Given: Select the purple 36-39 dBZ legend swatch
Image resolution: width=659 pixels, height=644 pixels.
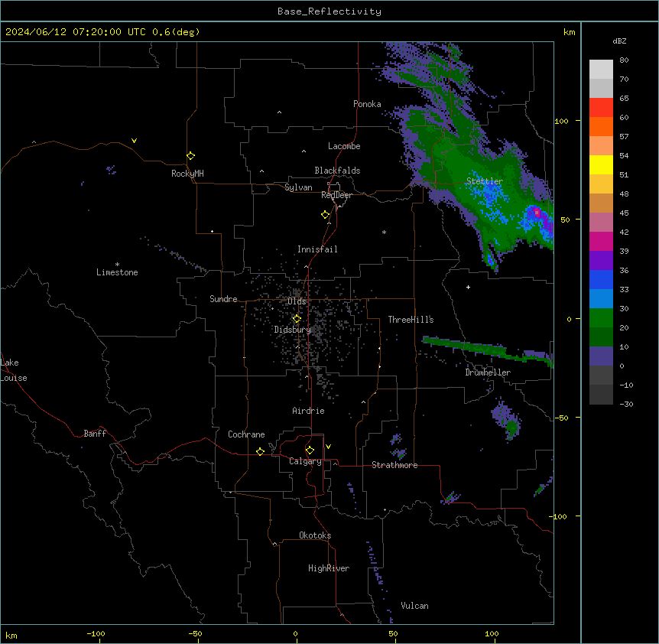Looking at the screenshot, I should pos(601,260).
